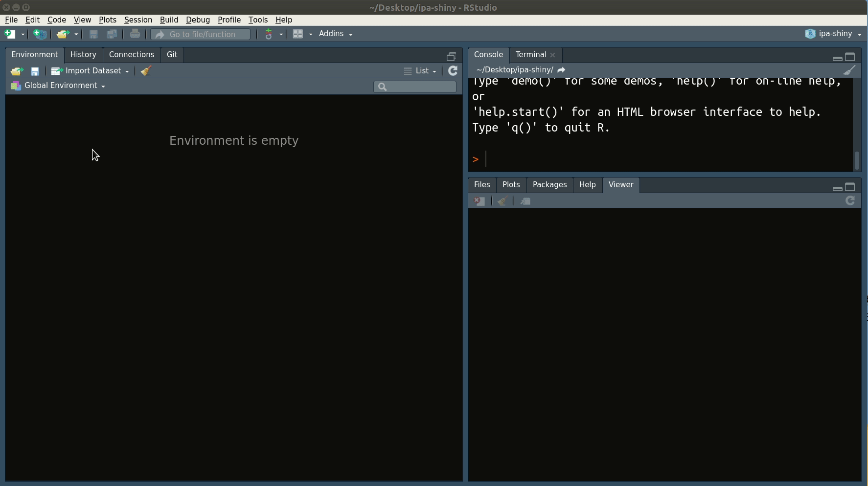Select the Viewer tab

point(621,185)
